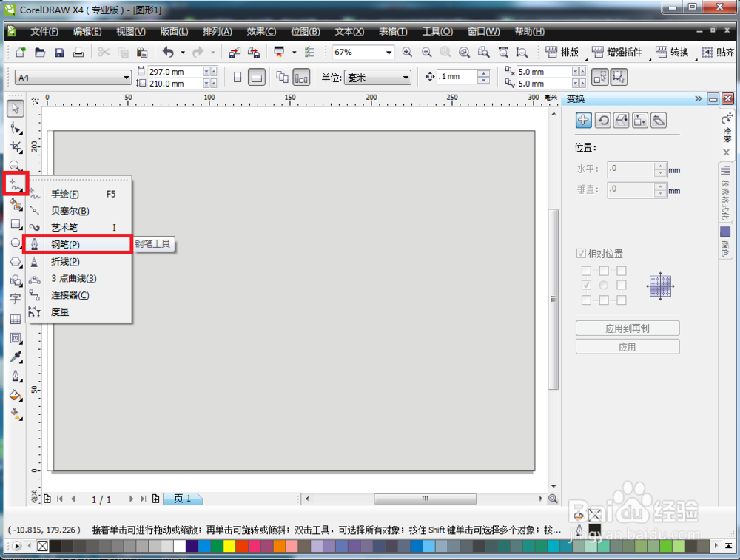
Task: Select landscape page orientation button
Action: click(x=257, y=78)
